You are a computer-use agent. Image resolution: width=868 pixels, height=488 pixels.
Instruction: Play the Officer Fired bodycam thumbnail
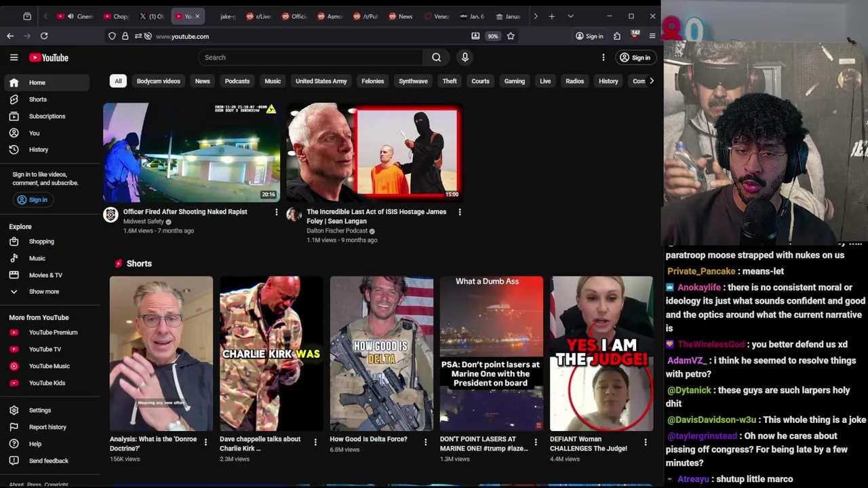[191, 152]
